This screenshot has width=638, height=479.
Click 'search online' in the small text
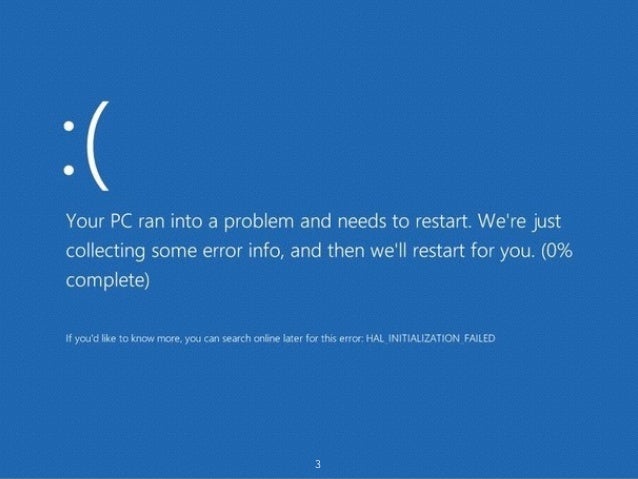point(246,339)
